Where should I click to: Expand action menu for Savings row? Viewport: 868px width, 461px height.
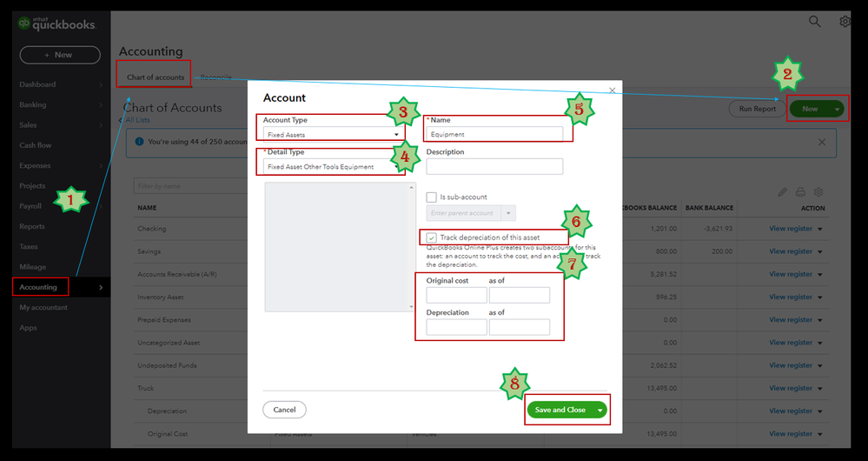pyautogui.click(x=820, y=251)
